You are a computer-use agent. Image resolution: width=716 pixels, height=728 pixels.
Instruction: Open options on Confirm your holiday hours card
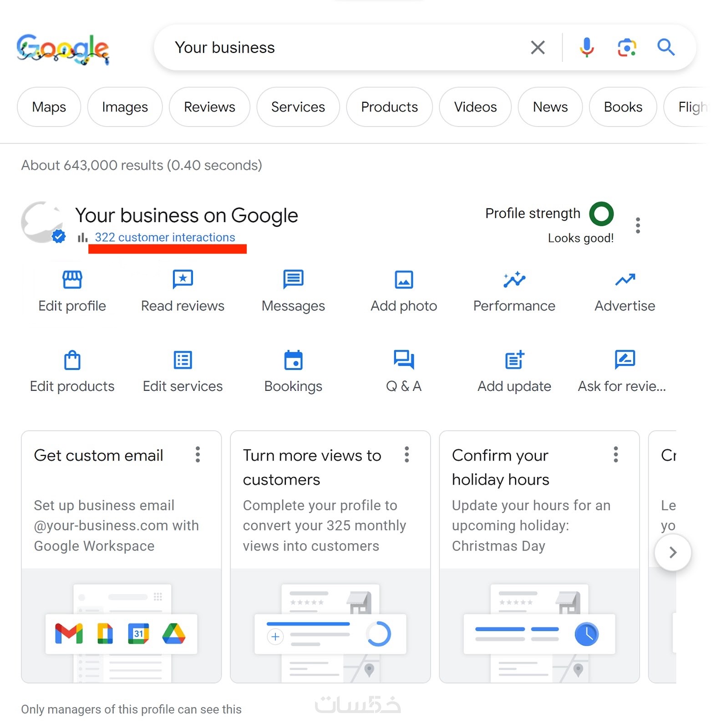pyautogui.click(x=615, y=455)
